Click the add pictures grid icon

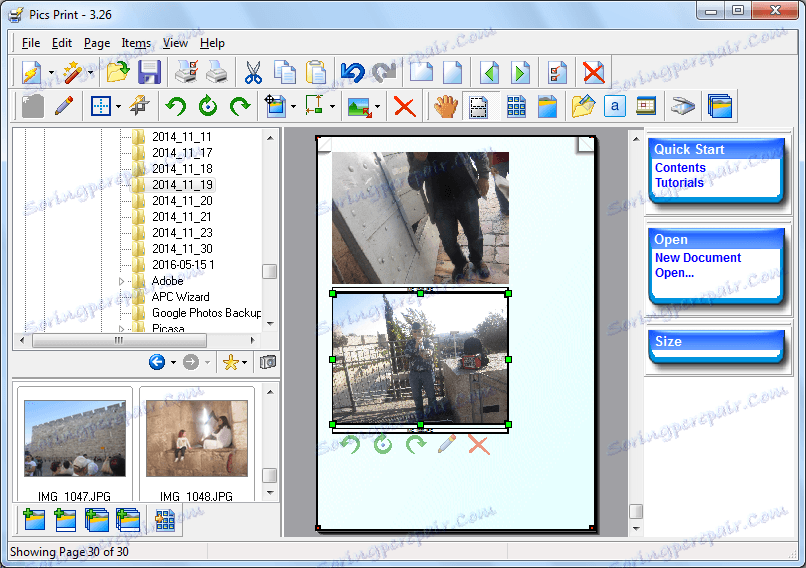(x=164, y=520)
